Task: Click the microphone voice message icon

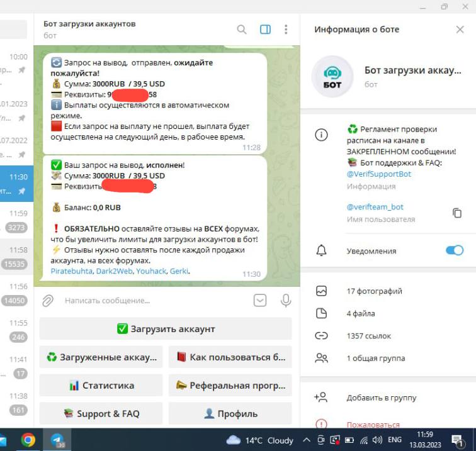Action: pos(286,301)
